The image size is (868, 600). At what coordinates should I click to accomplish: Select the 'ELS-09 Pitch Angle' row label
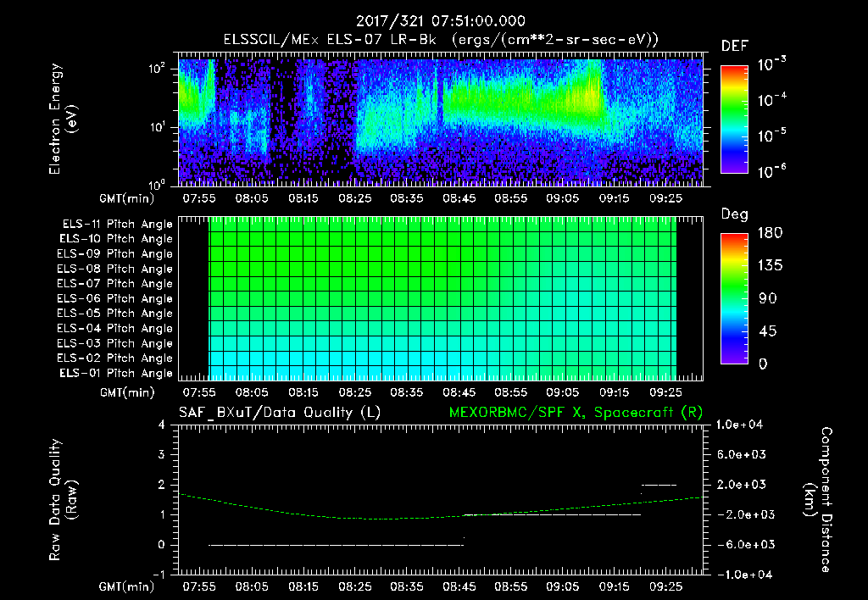click(115, 254)
